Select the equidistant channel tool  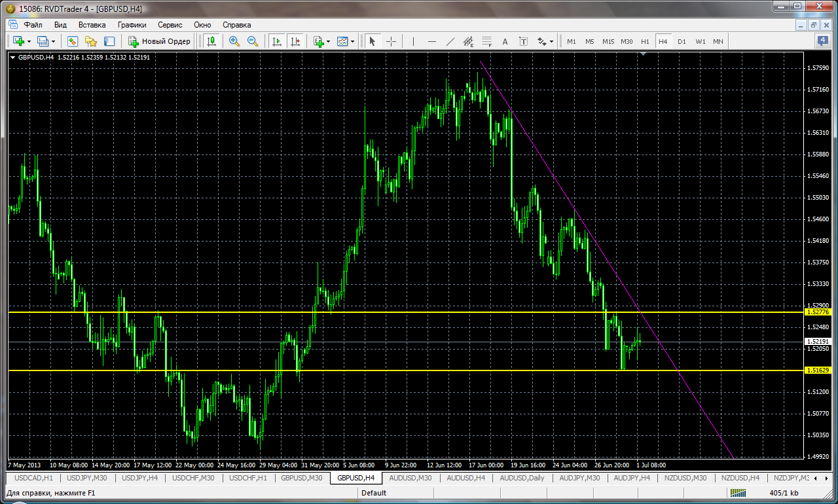pyautogui.click(x=468, y=41)
